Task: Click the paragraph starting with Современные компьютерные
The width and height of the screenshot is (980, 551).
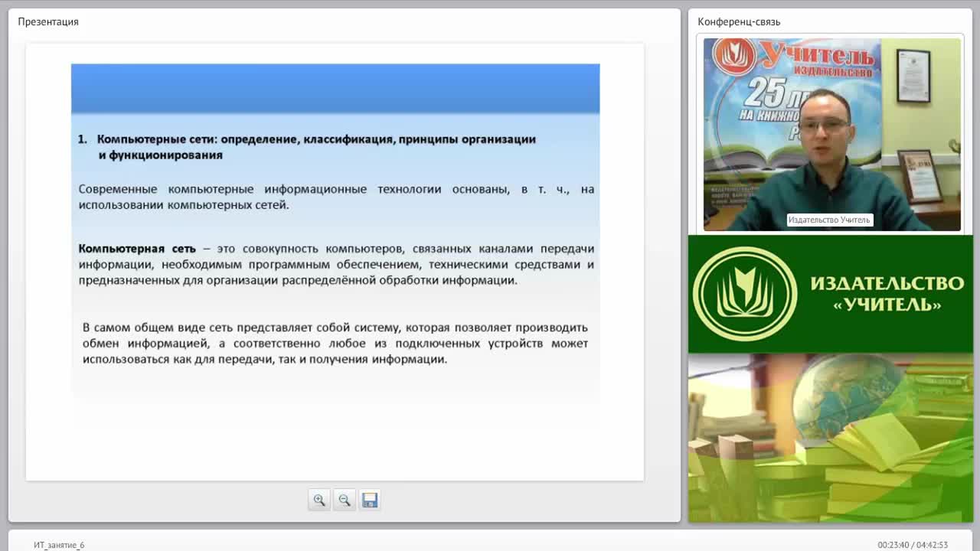Action: coord(336,197)
